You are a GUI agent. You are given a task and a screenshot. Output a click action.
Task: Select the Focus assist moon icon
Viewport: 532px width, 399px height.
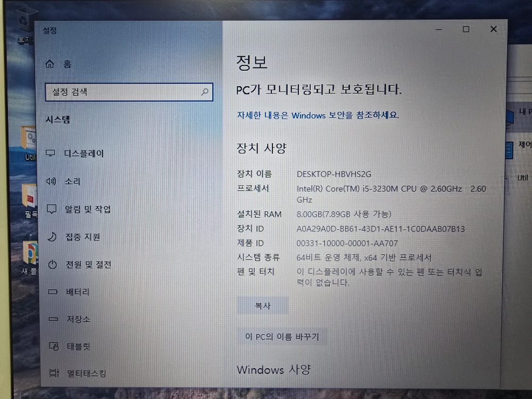52,237
